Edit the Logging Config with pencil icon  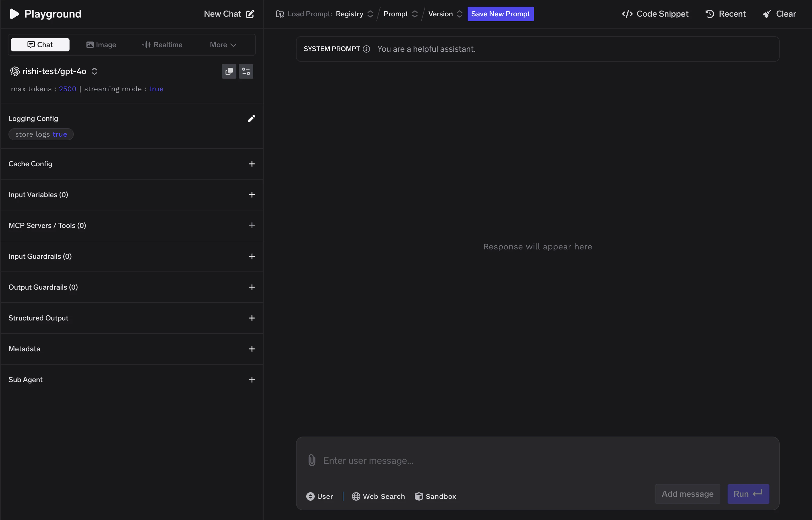click(251, 118)
